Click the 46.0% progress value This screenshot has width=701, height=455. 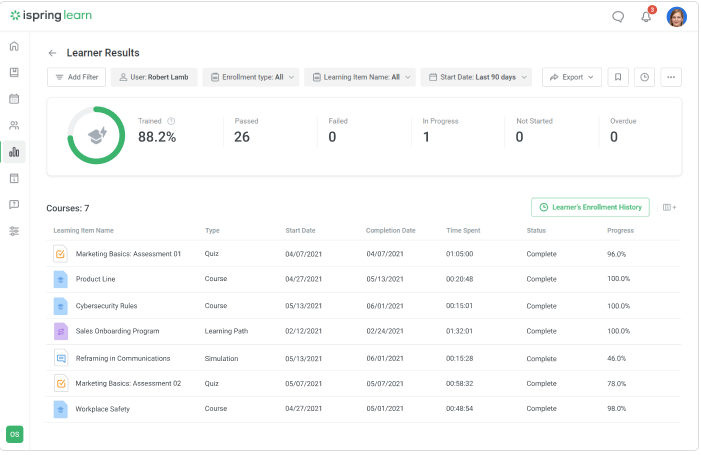pyautogui.click(x=617, y=358)
